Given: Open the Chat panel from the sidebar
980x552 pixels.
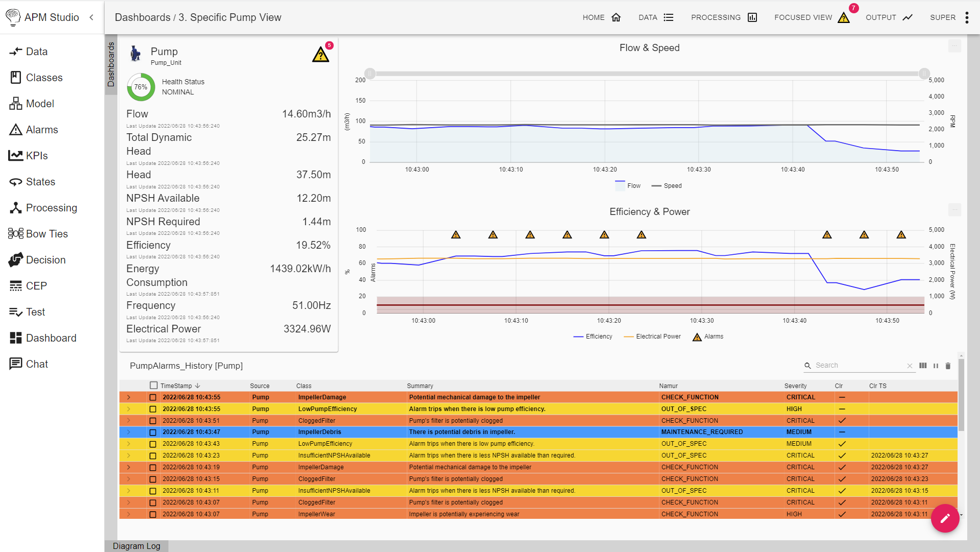Looking at the screenshot, I should 36,364.
